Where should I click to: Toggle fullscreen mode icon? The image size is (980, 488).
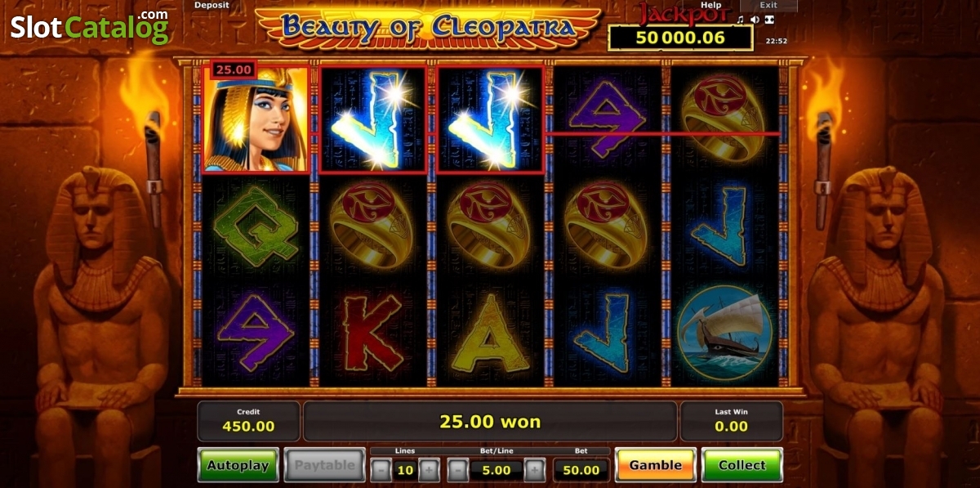point(770,19)
